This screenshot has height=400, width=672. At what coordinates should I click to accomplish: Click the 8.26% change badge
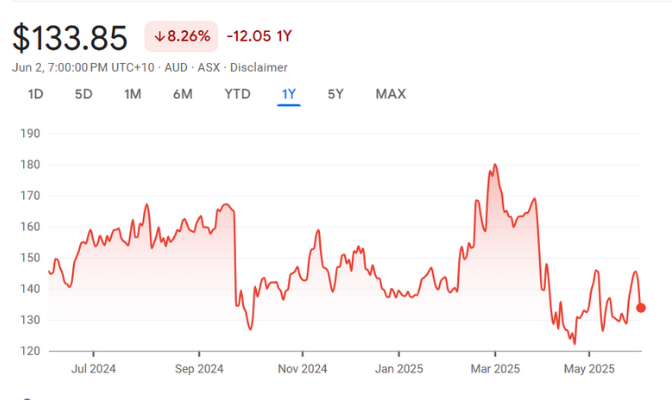182,37
